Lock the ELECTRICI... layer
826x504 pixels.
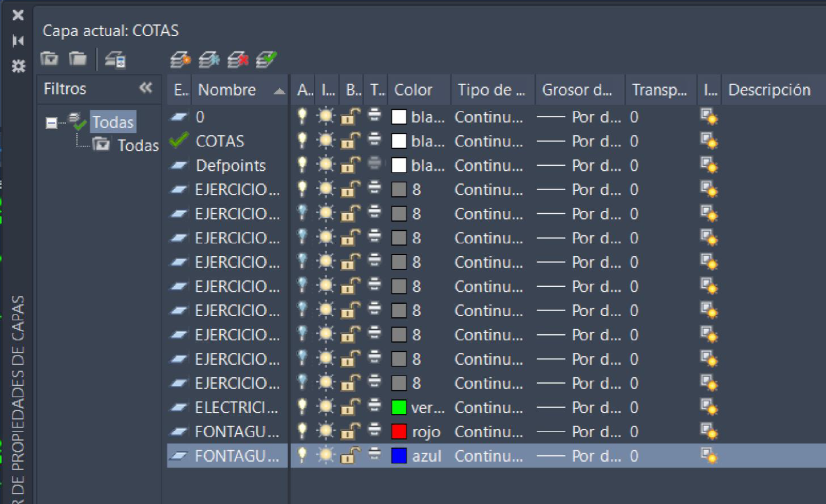pyautogui.click(x=350, y=407)
